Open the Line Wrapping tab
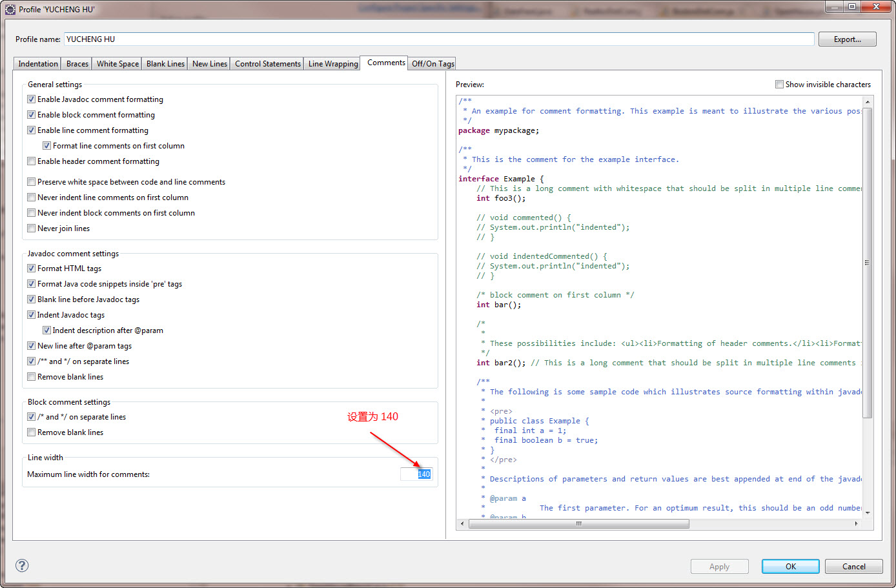Screen dimensions: 896x588 pyautogui.click(x=332, y=64)
